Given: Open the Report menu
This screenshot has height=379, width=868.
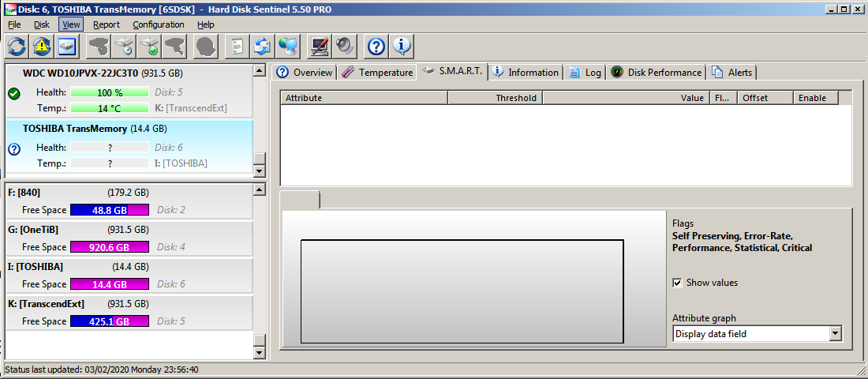Looking at the screenshot, I should [x=107, y=24].
